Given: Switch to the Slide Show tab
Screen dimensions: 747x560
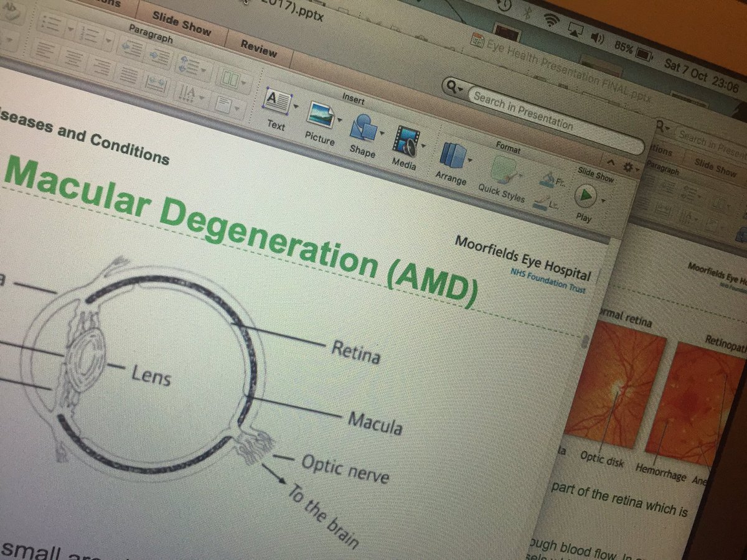Looking at the screenshot, I should tap(181, 23).
